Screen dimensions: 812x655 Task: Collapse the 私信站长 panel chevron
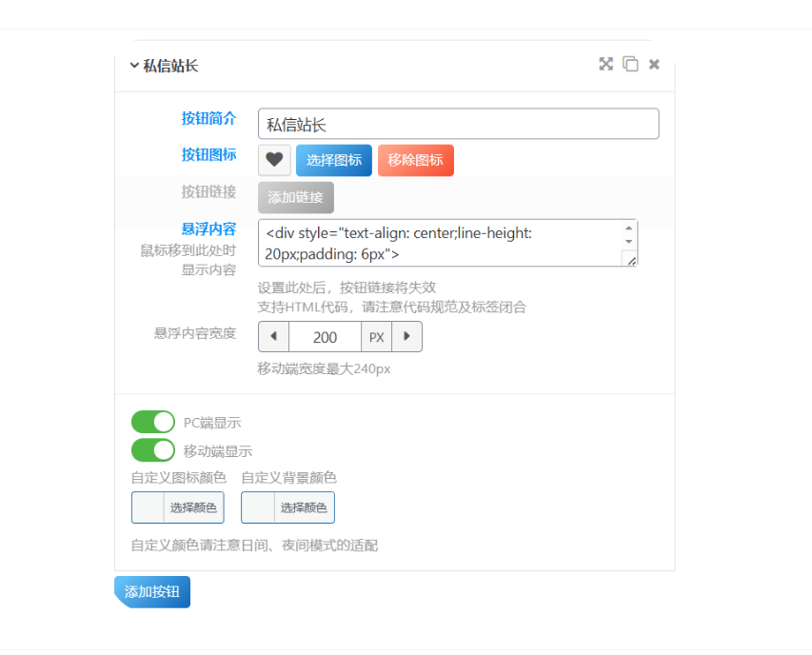tap(134, 66)
